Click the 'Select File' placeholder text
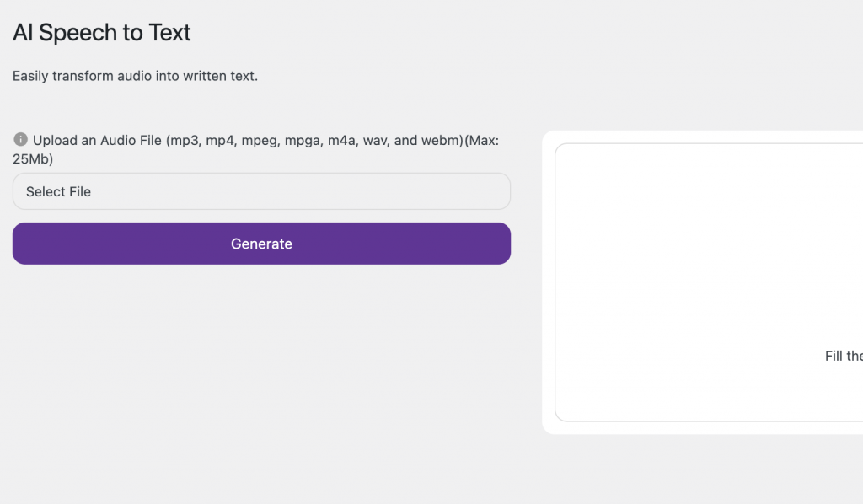 click(58, 191)
